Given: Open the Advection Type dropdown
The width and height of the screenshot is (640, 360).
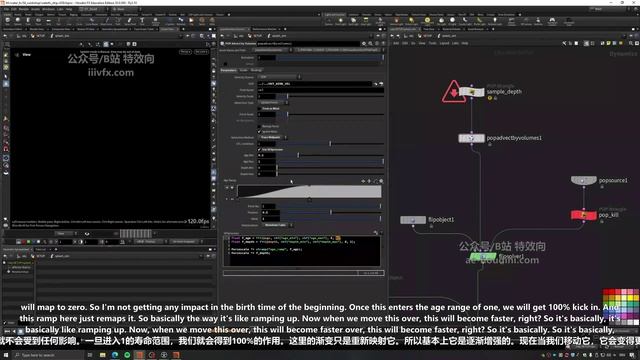Looking at the screenshot, I should point(273,102).
